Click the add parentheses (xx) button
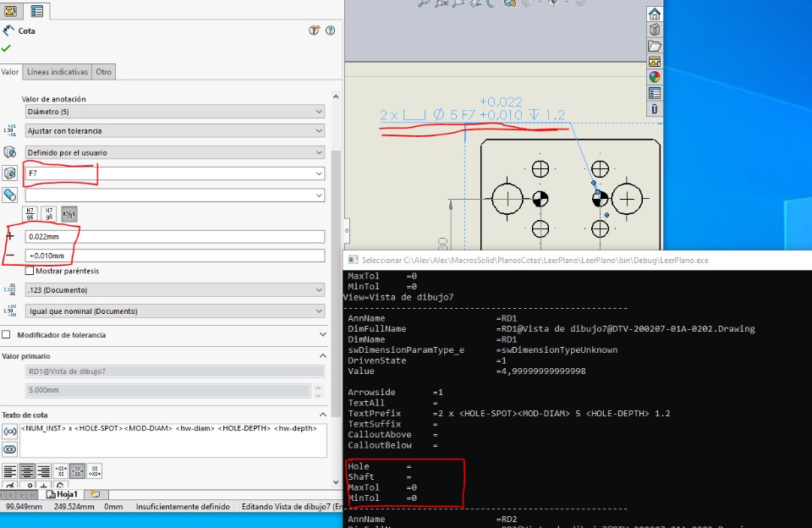This screenshot has height=528, width=812. (x=10, y=431)
